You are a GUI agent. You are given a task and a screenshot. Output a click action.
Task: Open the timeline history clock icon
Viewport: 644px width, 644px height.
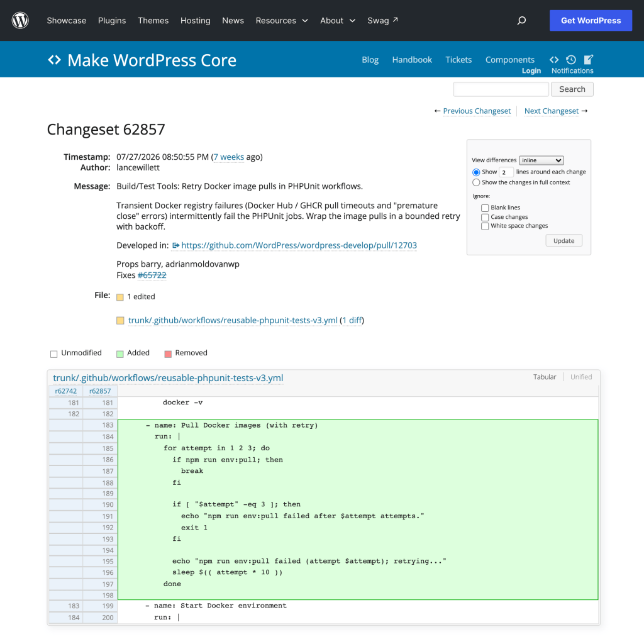tap(571, 60)
